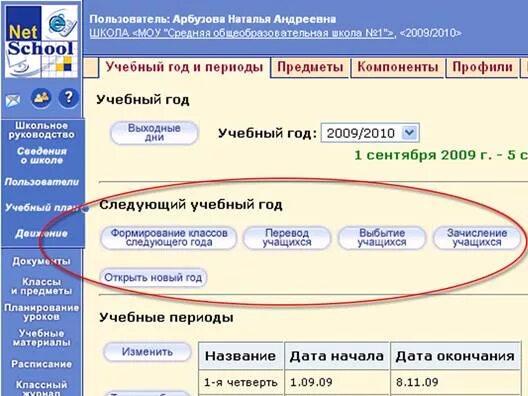The height and width of the screenshot is (396, 528).
Task: Open Сведения о школе in the sidebar
Action: [x=41, y=156]
